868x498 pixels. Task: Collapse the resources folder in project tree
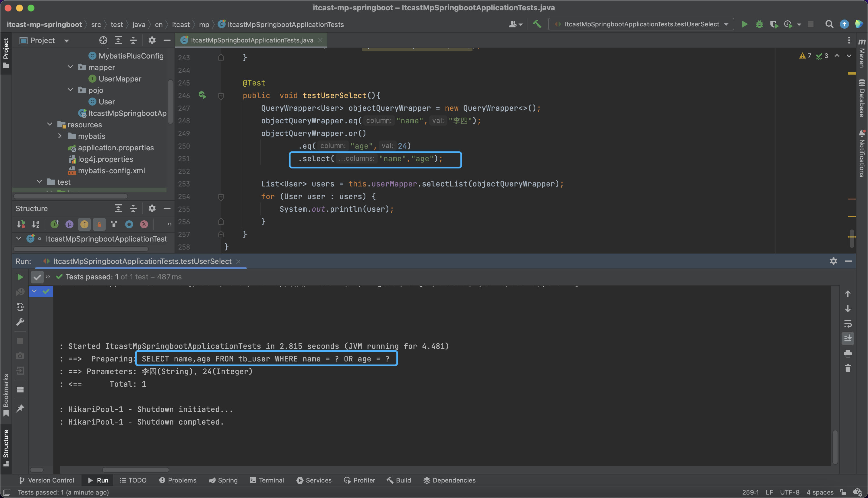(50, 124)
